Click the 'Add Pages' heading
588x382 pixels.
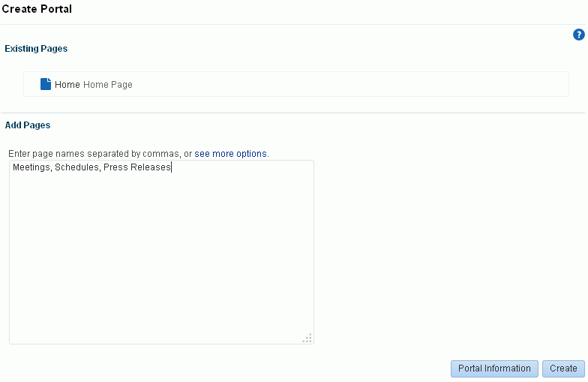(27, 125)
